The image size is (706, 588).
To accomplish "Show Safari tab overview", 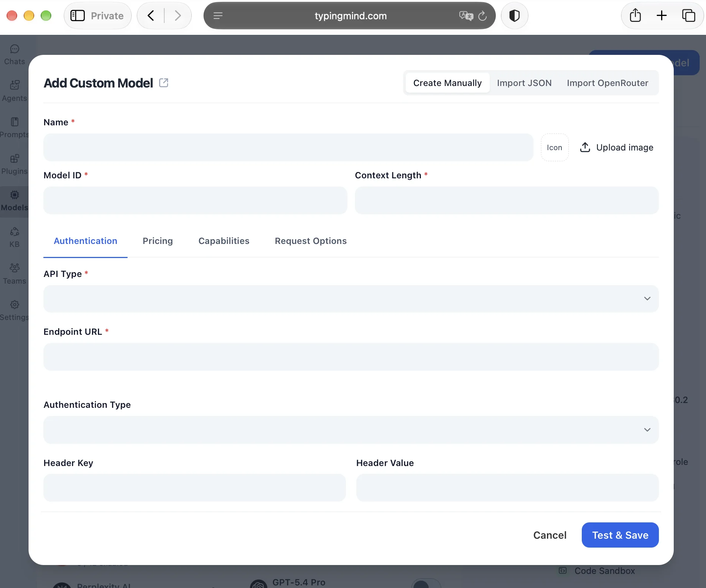I will tap(689, 16).
